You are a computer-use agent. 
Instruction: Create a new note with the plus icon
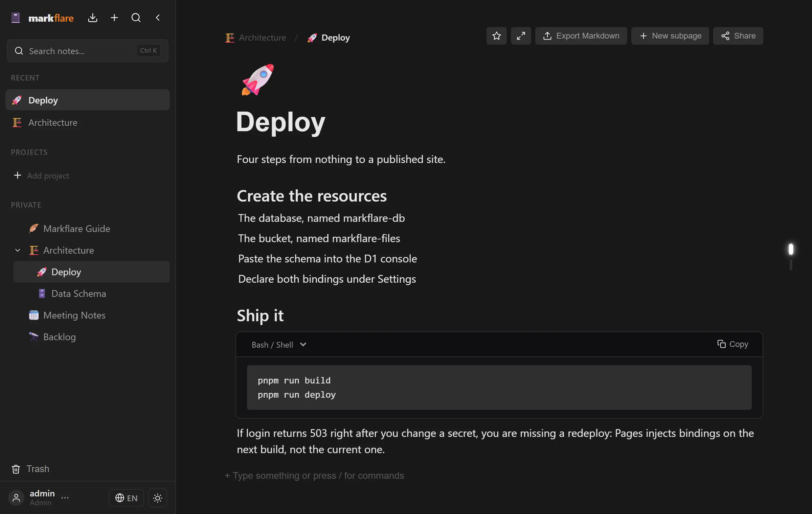[114, 18]
